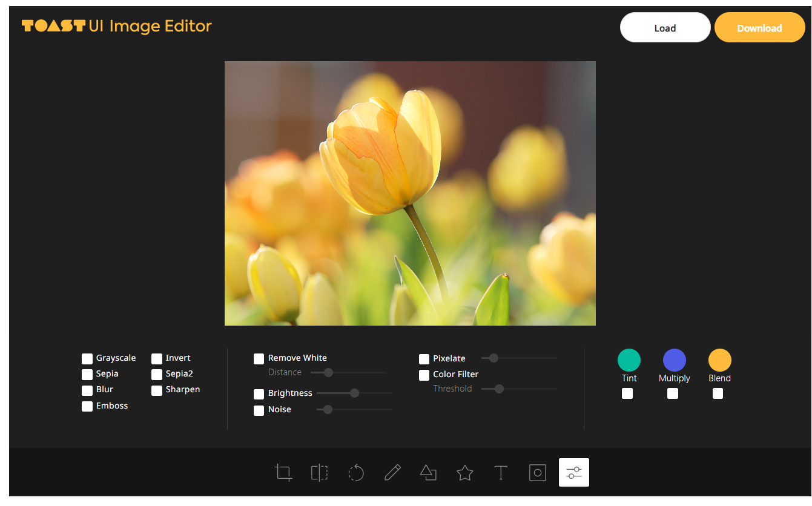812x506 pixels.
Task: Check the Sepia2 filter
Action: [157, 374]
